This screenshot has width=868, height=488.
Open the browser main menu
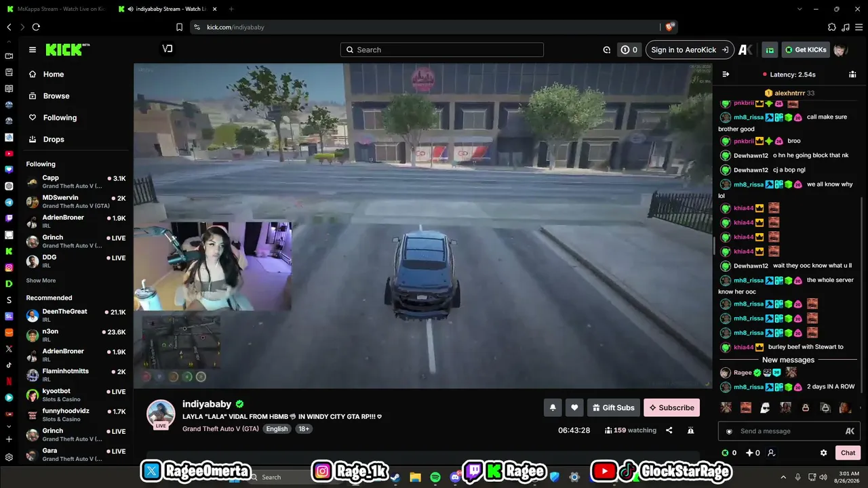point(859,27)
